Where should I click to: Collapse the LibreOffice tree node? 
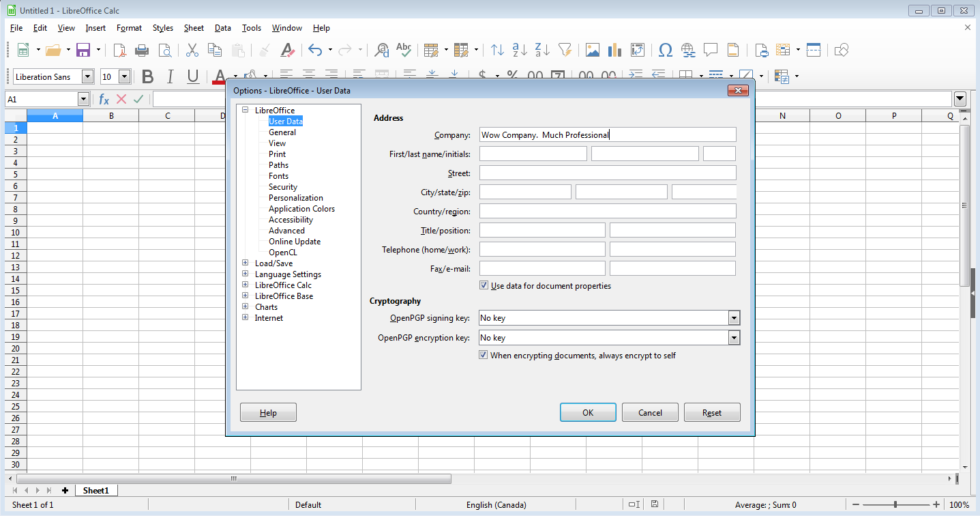point(246,110)
